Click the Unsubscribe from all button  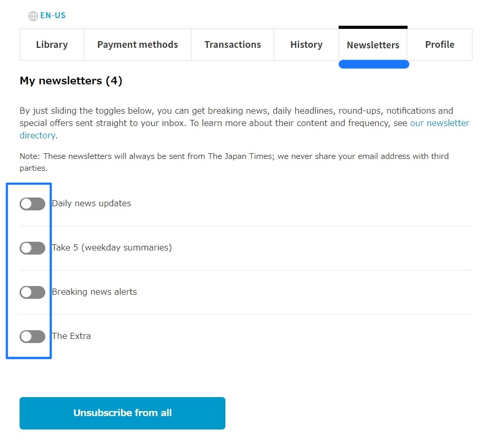coord(122,413)
